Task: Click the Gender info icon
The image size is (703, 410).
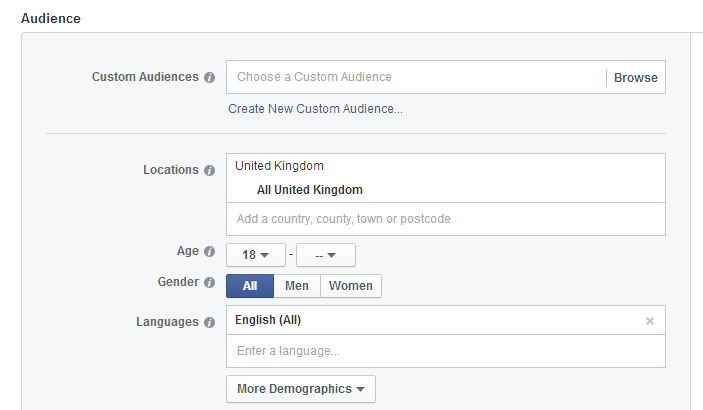Action: coord(209,283)
